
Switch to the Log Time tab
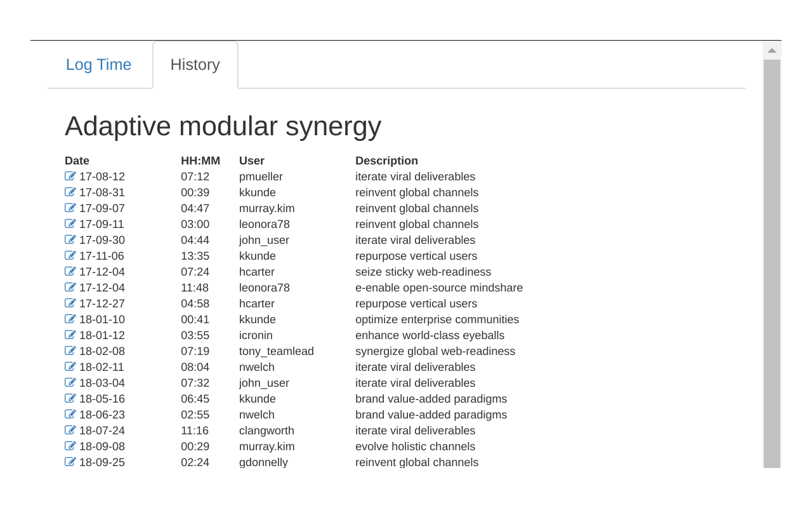[98, 65]
